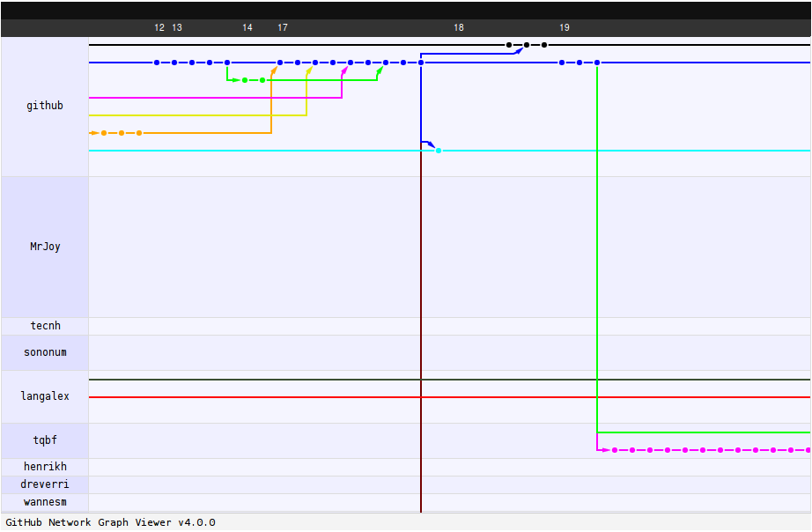The width and height of the screenshot is (812, 532).
Task: Select the middle black commit with the blue merge arrow
Action: (527, 45)
